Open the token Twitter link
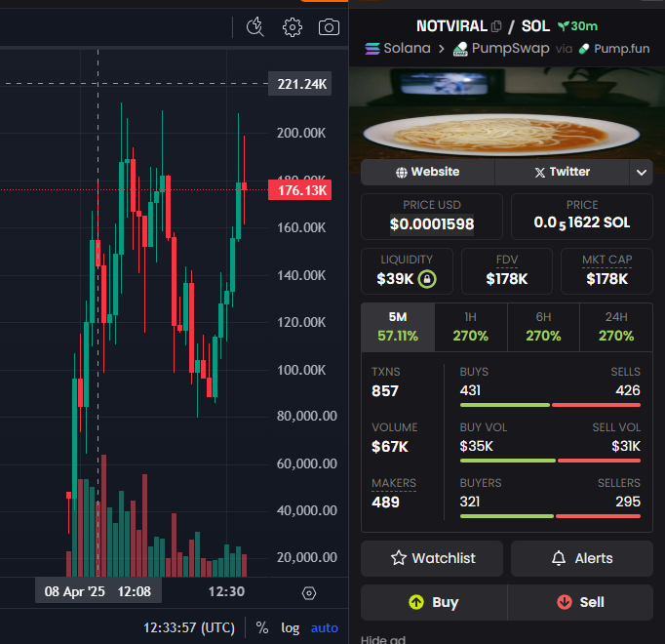Screen dimensions: 665x644 (562, 172)
